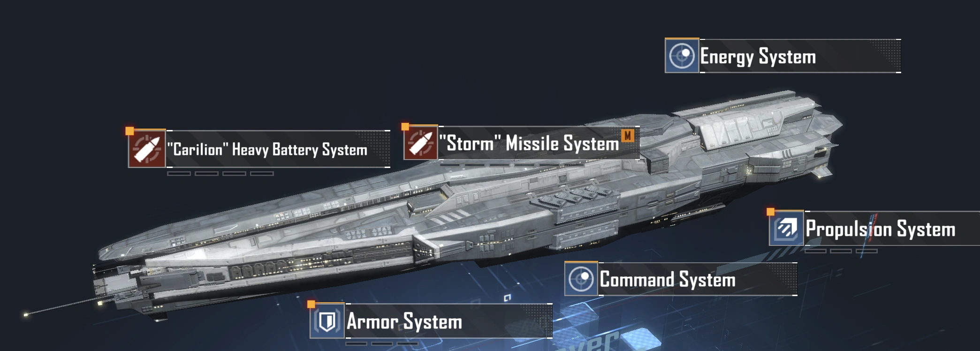The width and height of the screenshot is (980, 351).
Task: Click the Armor System shield icon
Action: (x=327, y=321)
